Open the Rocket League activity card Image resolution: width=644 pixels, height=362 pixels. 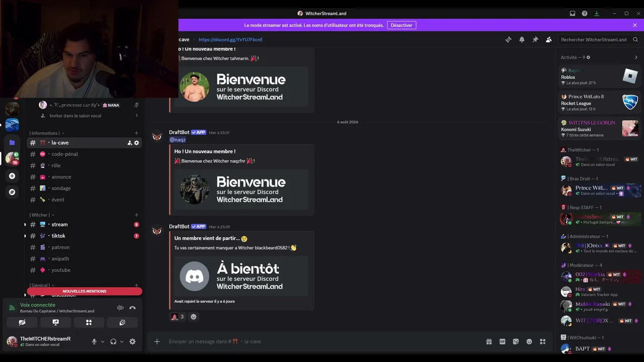pyautogui.click(x=600, y=102)
